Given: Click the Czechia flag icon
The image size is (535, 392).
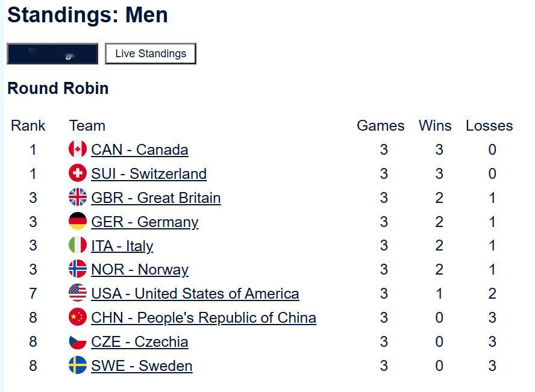Looking at the screenshot, I should (x=78, y=341).
